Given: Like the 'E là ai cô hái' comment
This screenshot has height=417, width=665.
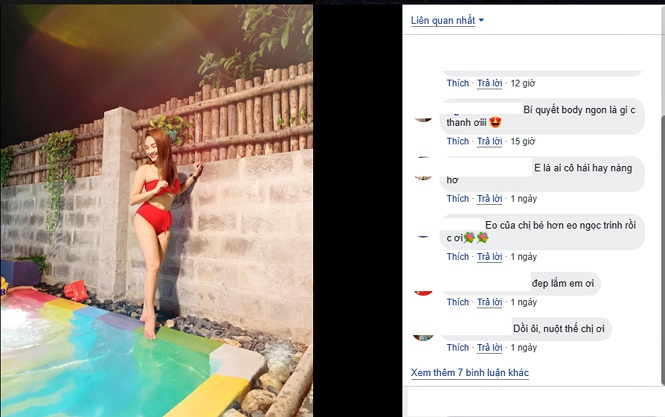Looking at the screenshot, I should pyautogui.click(x=457, y=199).
